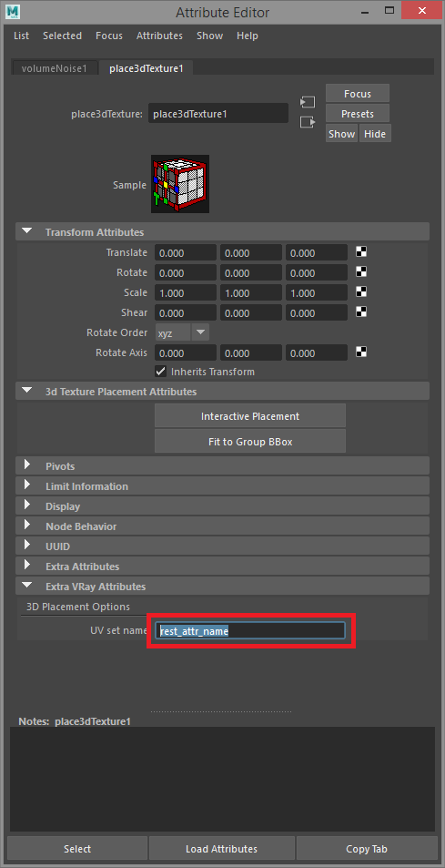Click the Rotate Axis map checker icon
Image resolution: width=445 pixels, height=868 pixels.
[x=361, y=352]
